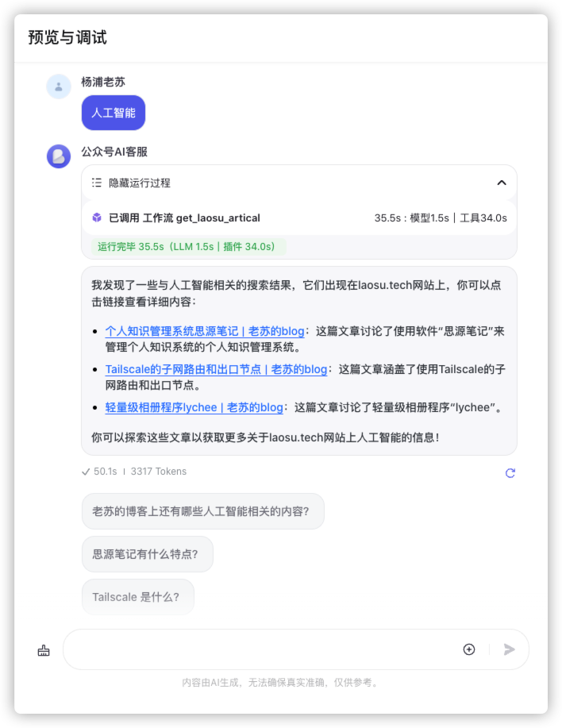The width and height of the screenshot is (562, 728).
Task: Collapse the run process with chevron arrow
Action: 502,183
